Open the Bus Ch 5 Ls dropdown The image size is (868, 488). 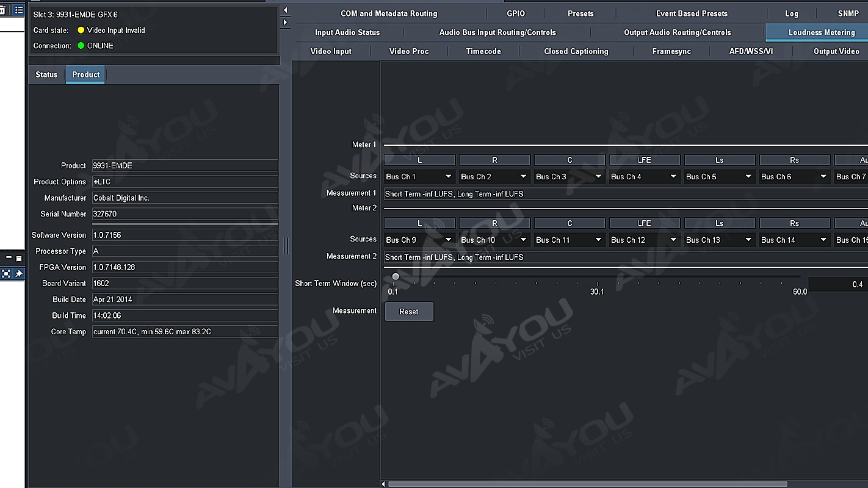720,176
